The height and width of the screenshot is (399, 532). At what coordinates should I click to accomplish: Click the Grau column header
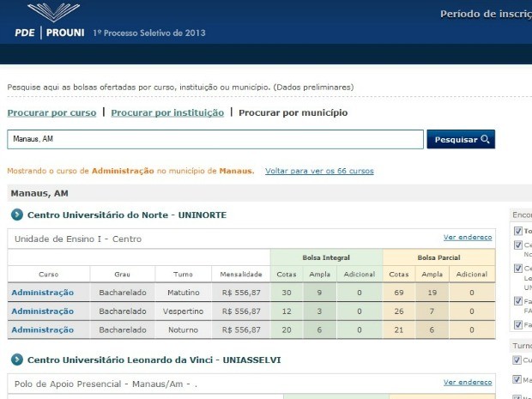122,274
